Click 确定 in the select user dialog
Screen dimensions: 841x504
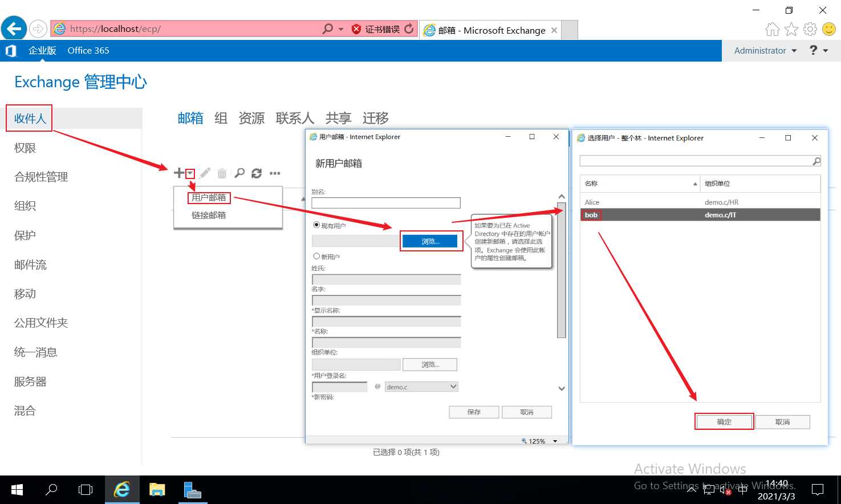tap(724, 421)
